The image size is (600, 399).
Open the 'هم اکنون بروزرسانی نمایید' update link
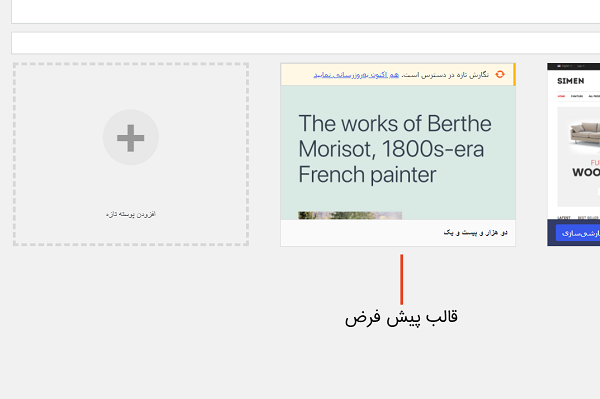(356, 75)
